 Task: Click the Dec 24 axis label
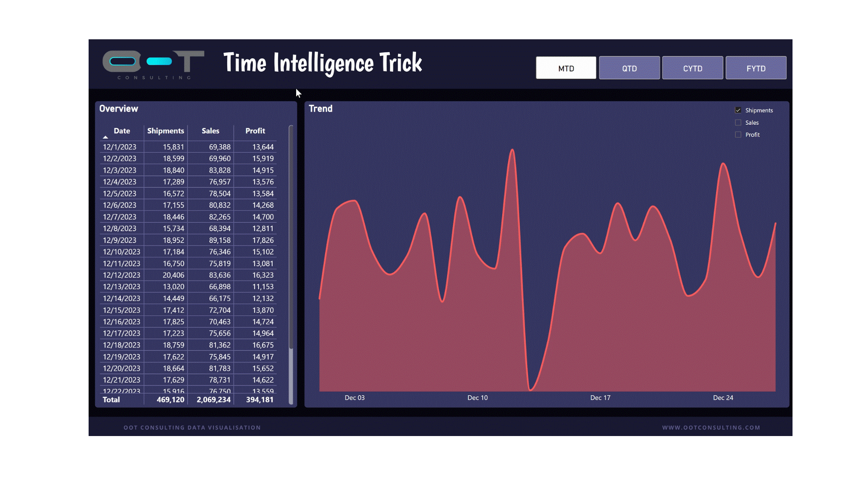click(723, 398)
